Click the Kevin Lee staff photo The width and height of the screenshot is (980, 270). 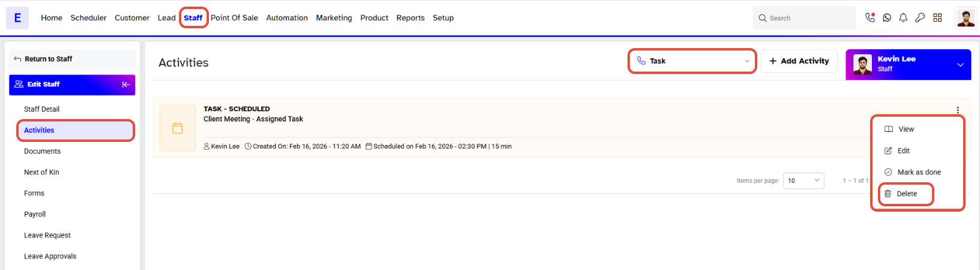click(862, 64)
